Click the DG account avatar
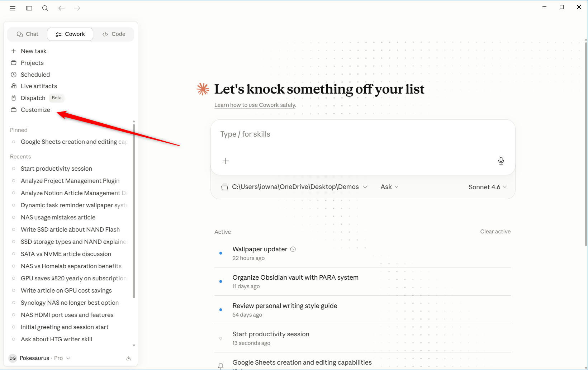The width and height of the screenshot is (588, 370). [13, 358]
